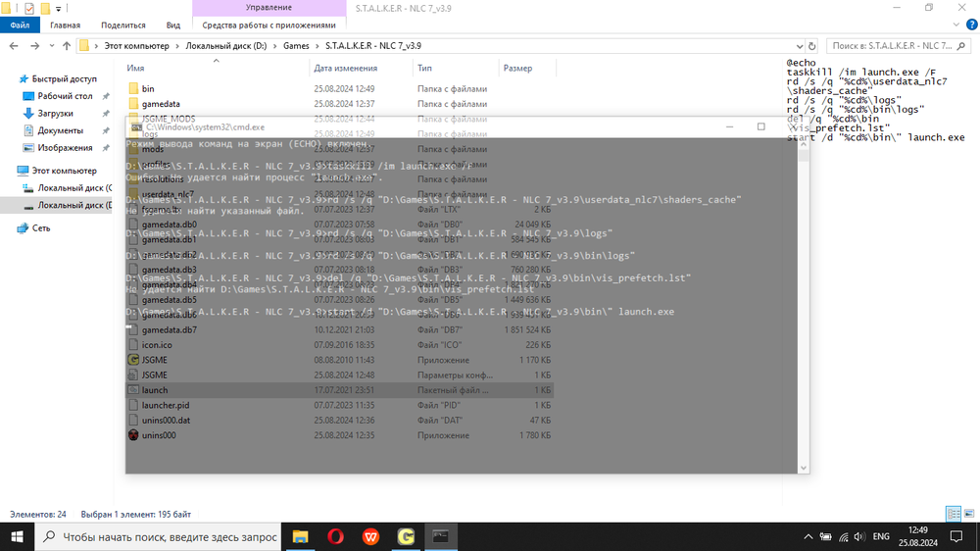Select Быстрый доступ in navigation pane
The width and height of the screenshot is (980, 551).
64,78
